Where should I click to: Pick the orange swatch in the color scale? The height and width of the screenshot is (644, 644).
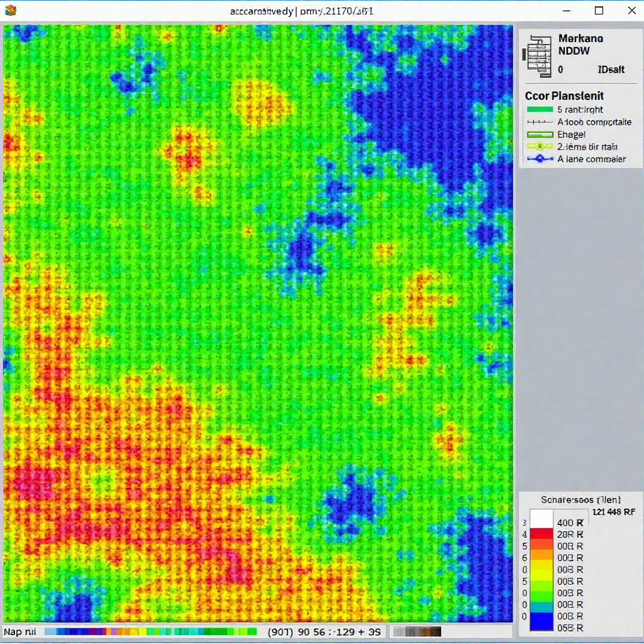click(541, 553)
